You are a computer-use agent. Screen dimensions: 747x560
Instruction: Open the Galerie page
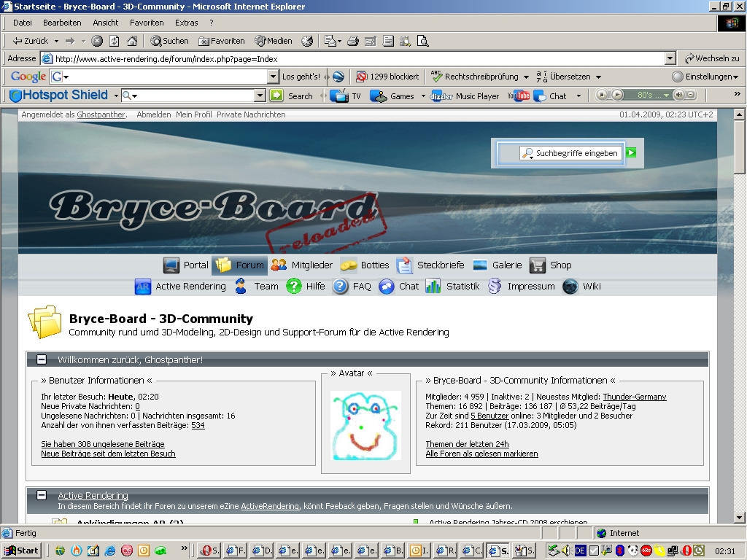498,265
